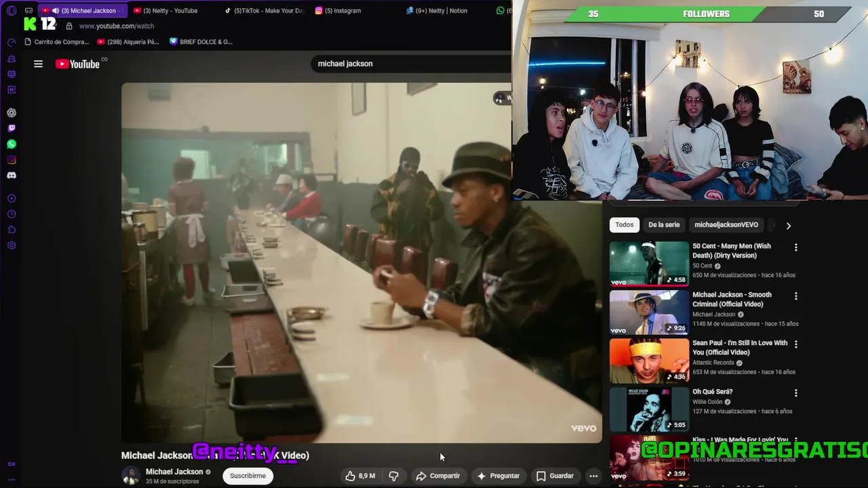Click the main video player

pos(361,263)
